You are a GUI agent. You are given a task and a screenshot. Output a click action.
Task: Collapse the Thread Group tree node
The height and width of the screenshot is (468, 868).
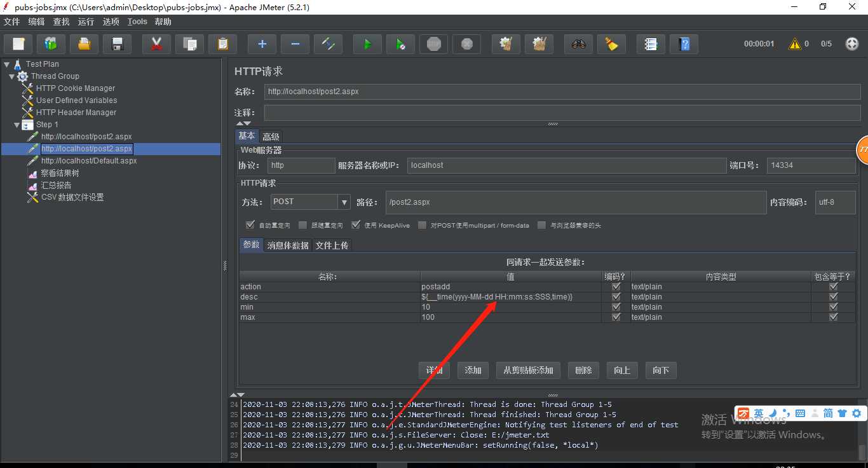(x=12, y=76)
